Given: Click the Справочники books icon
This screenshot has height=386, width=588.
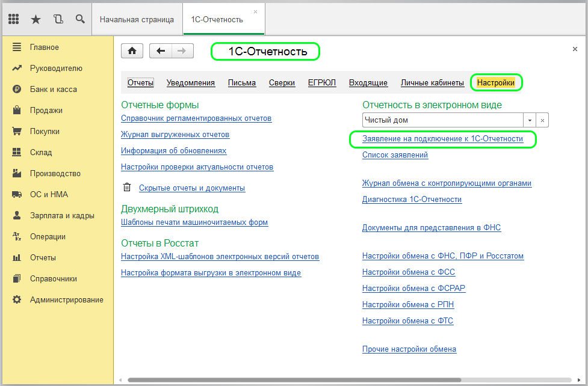Looking at the screenshot, I should pyautogui.click(x=17, y=278).
